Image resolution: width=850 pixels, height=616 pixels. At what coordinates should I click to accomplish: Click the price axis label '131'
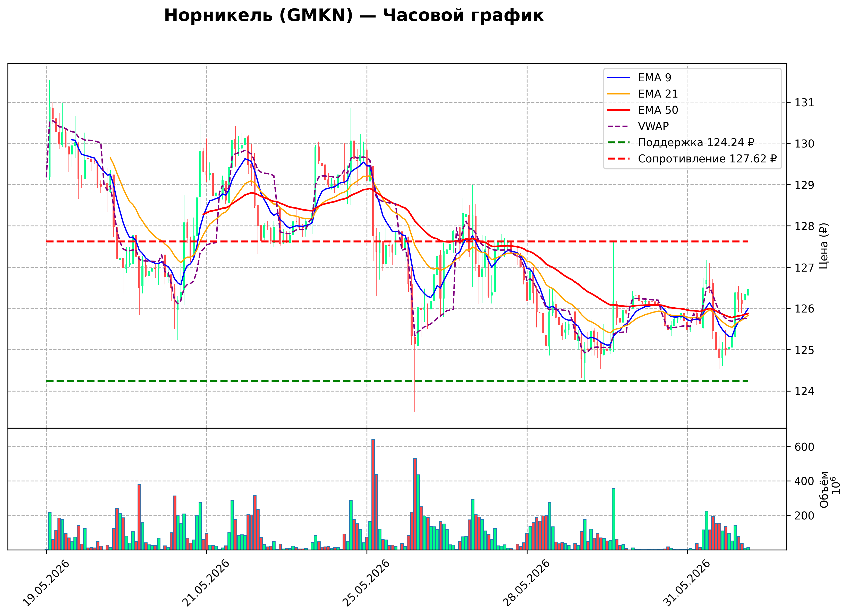click(x=804, y=103)
